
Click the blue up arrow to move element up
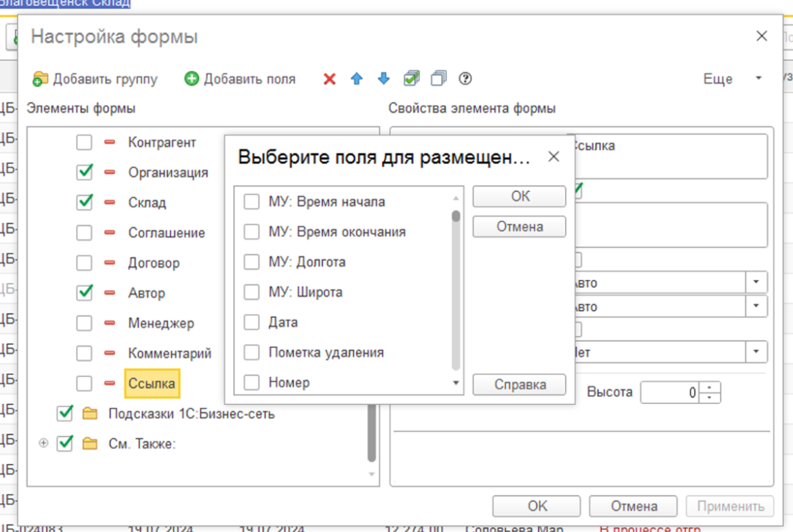(x=356, y=78)
